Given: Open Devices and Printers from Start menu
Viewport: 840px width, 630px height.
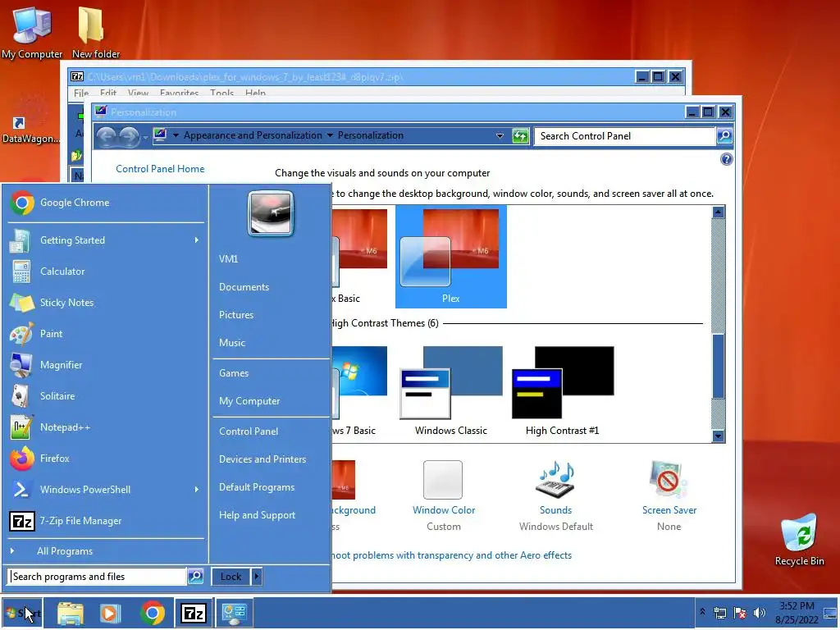Looking at the screenshot, I should click(262, 459).
